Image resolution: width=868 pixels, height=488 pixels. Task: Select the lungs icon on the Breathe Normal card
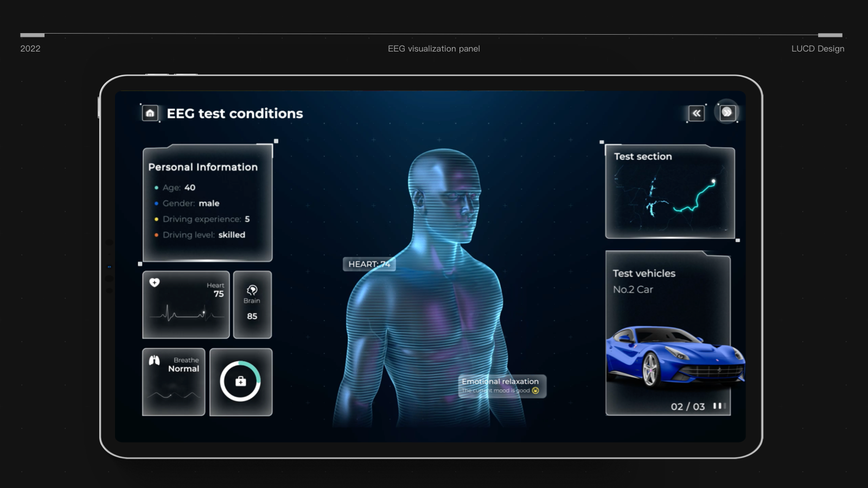point(155,359)
